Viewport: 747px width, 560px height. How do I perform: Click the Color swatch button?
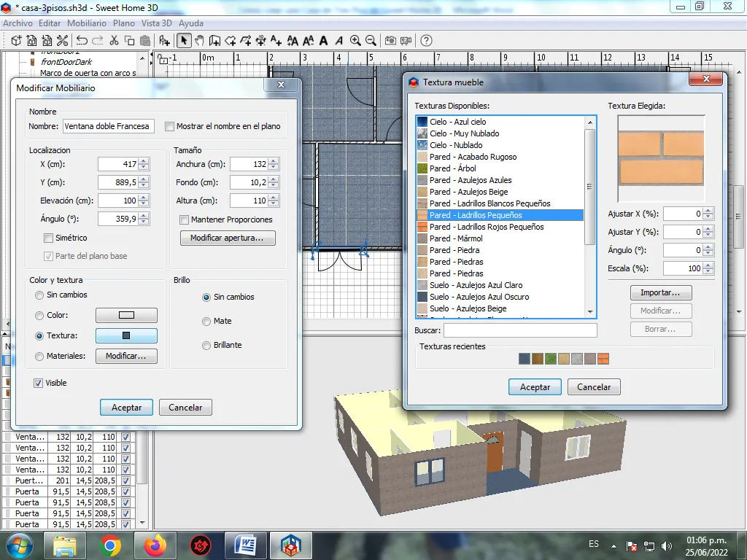(x=126, y=315)
